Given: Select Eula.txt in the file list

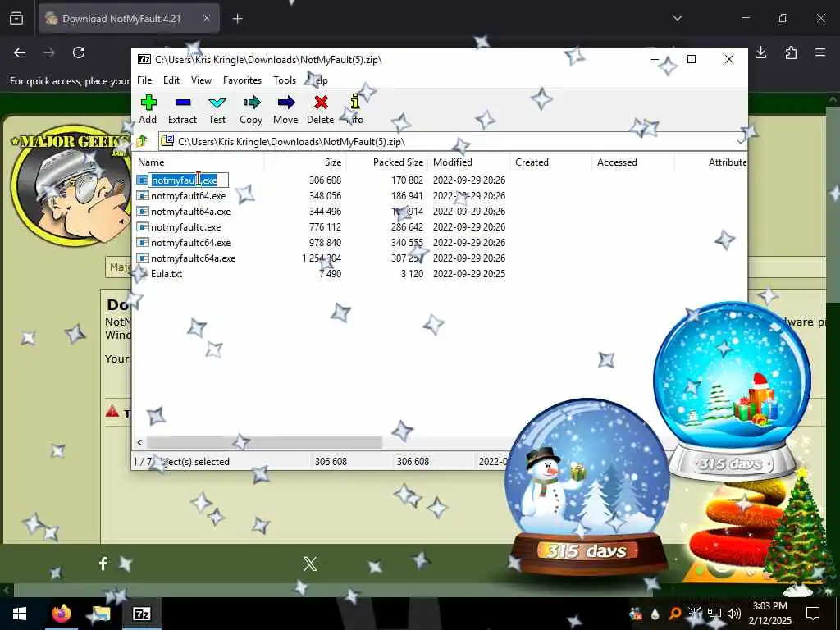Looking at the screenshot, I should pos(167,274).
